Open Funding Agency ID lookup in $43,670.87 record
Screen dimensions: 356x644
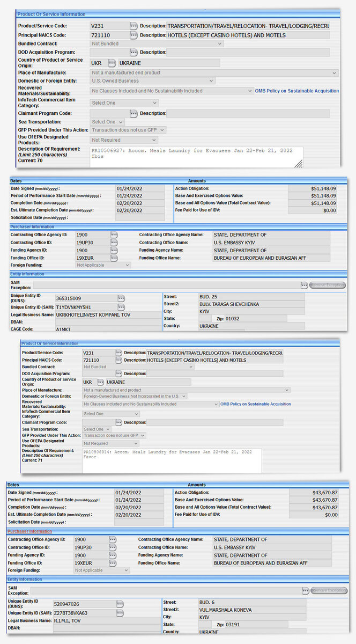[113, 555]
